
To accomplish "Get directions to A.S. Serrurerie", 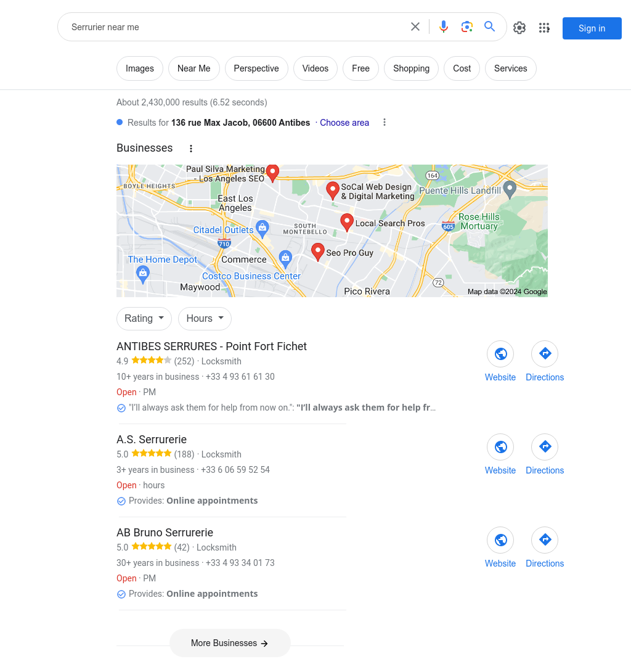I will (x=545, y=447).
